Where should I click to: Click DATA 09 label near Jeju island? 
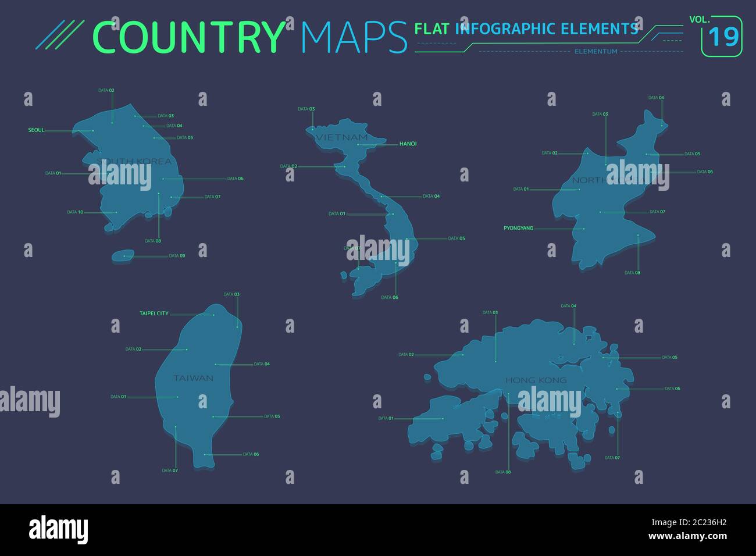[x=177, y=256]
